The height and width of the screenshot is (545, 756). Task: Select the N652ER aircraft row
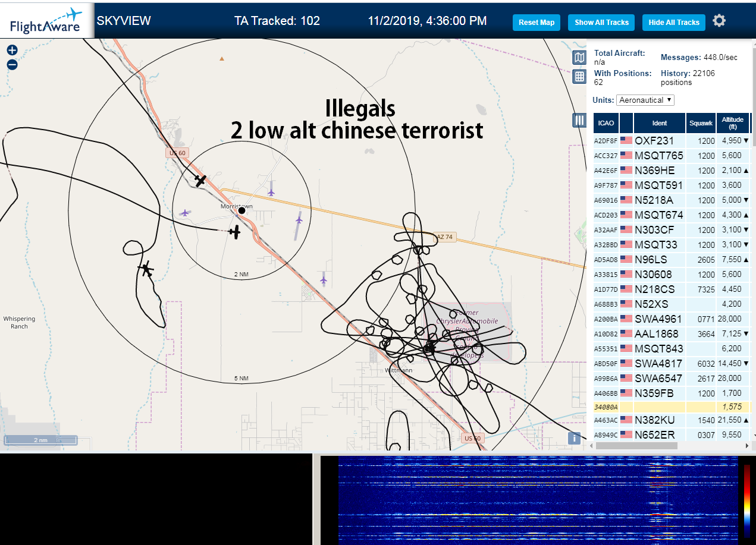click(x=672, y=434)
